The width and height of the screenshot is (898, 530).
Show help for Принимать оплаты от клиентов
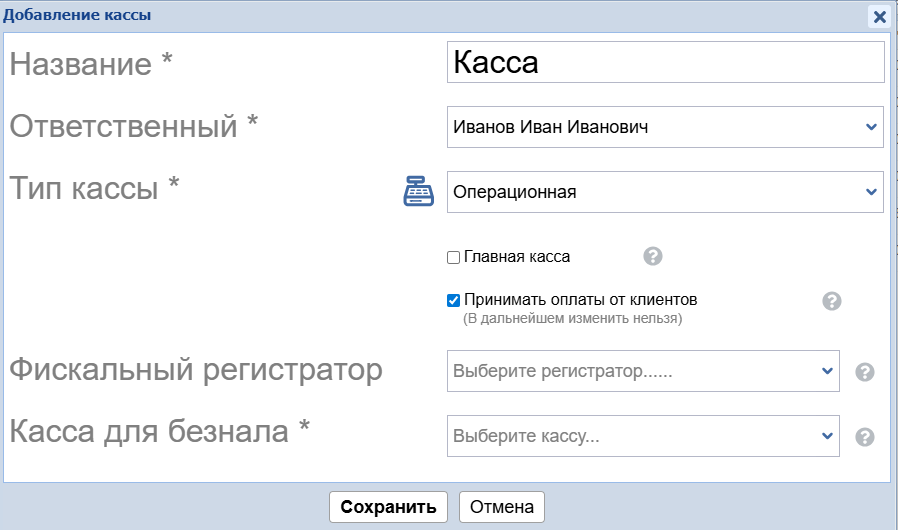831,301
